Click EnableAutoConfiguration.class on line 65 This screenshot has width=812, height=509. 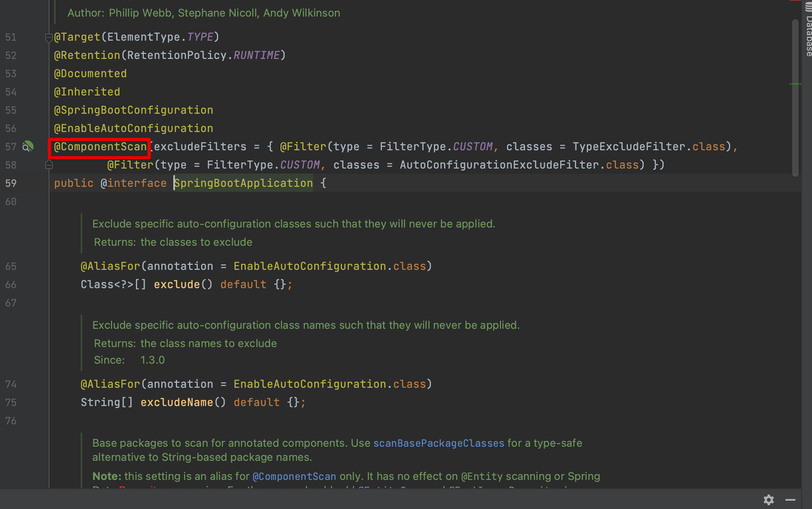(330, 266)
